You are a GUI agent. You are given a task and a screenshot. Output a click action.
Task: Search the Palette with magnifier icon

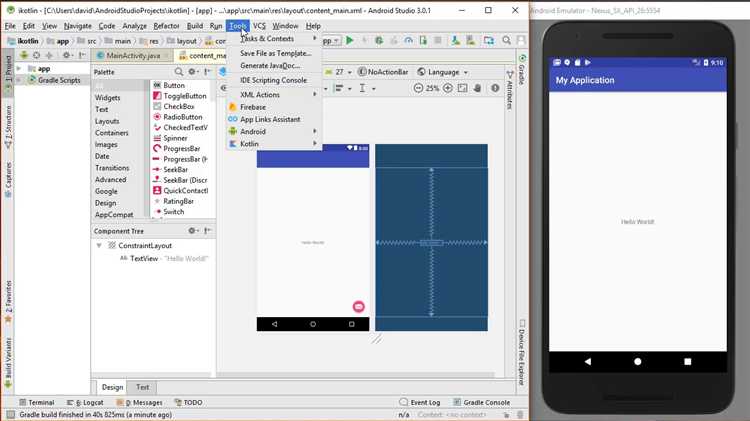(x=178, y=72)
